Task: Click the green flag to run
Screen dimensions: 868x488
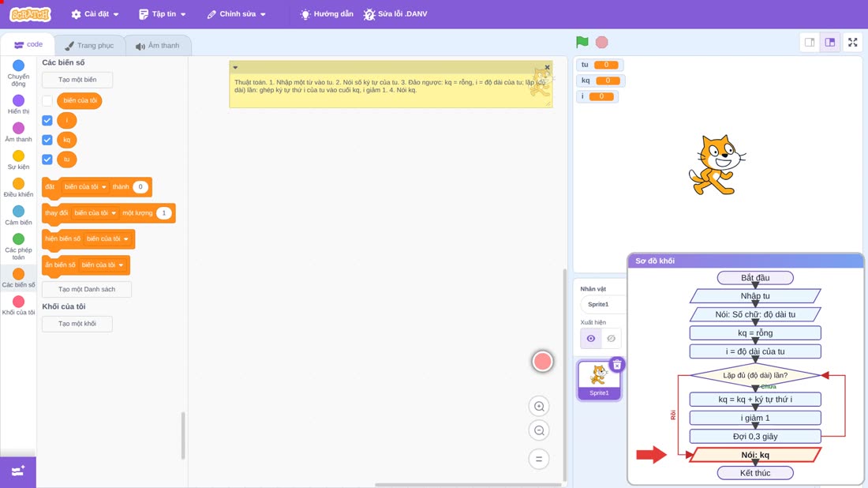Action: click(582, 42)
